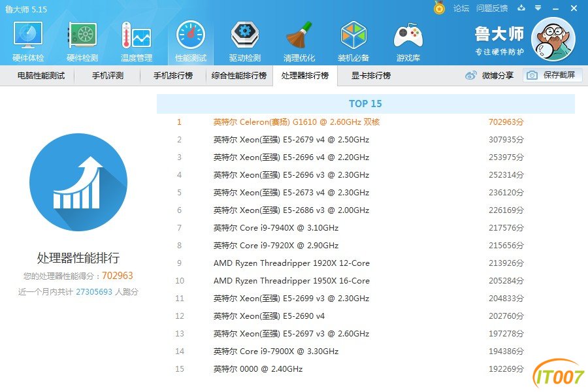Switch to the 综合性能排行榜 tab
The width and height of the screenshot is (588, 392).
[x=239, y=75]
